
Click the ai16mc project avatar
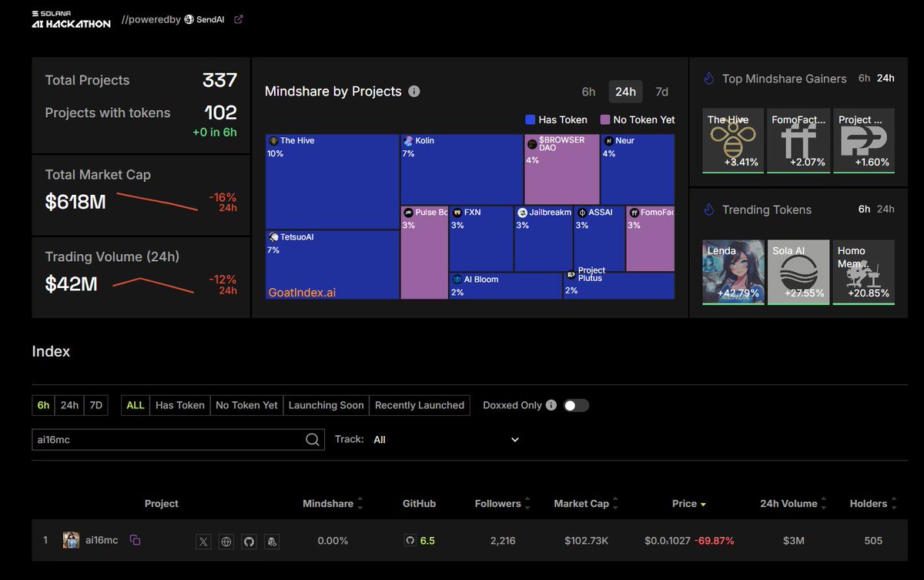[x=72, y=540]
